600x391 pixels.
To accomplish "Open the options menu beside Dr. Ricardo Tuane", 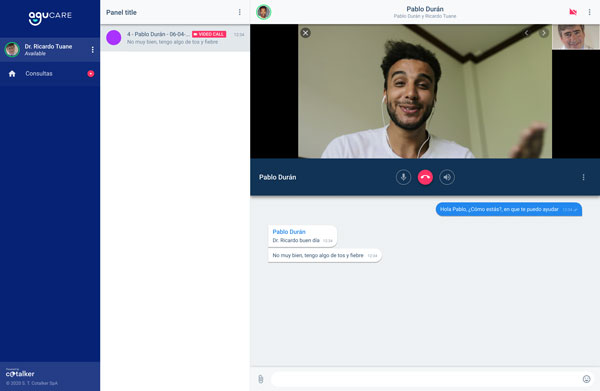I will (92, 50).
